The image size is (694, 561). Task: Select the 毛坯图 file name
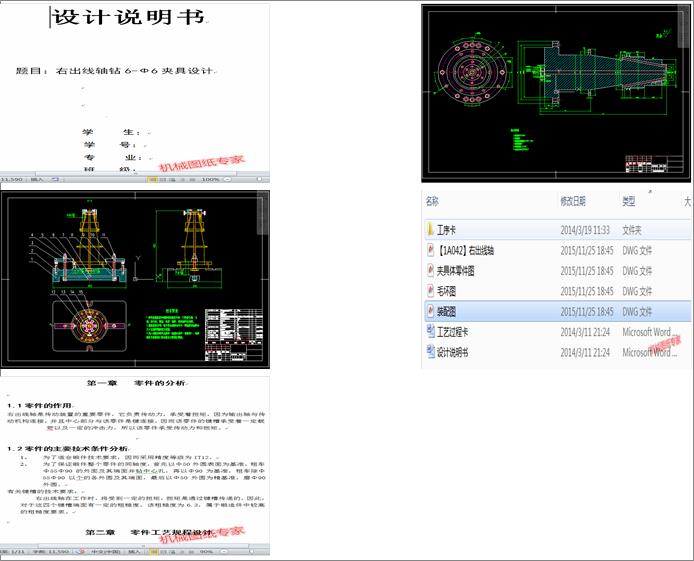[x=446, y=291]
